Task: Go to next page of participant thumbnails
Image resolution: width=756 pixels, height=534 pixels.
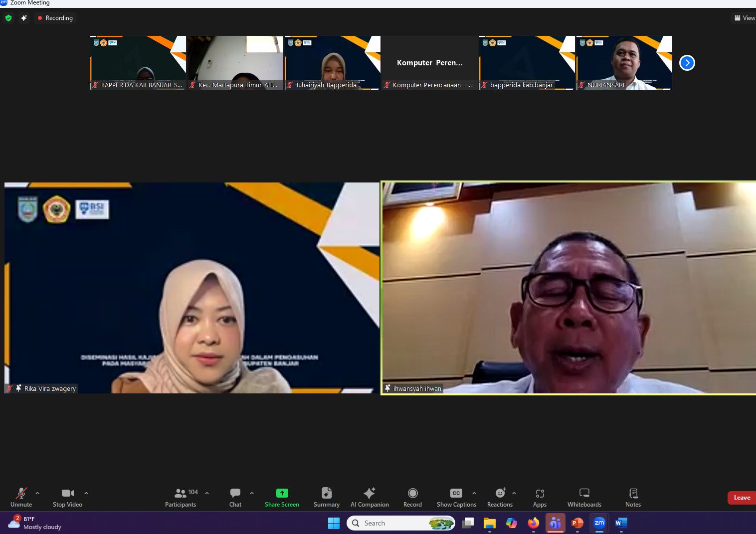Action: [687, 63]
